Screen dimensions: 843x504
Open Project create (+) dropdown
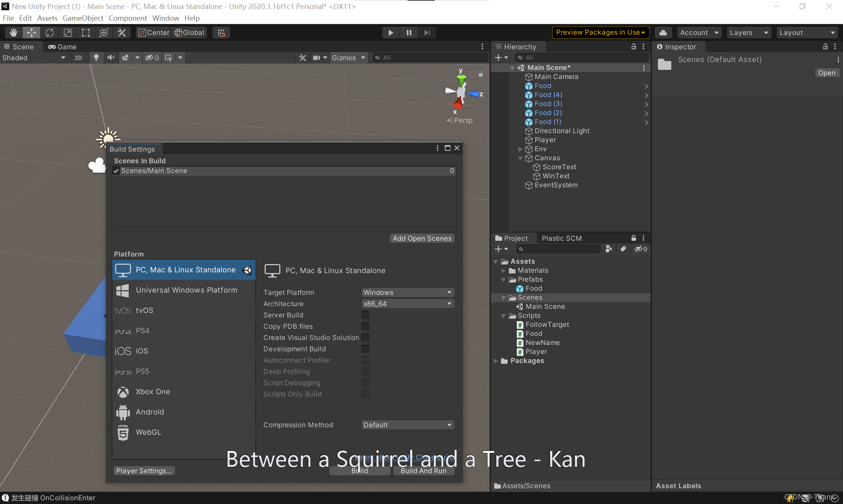(x=501, y=249)
